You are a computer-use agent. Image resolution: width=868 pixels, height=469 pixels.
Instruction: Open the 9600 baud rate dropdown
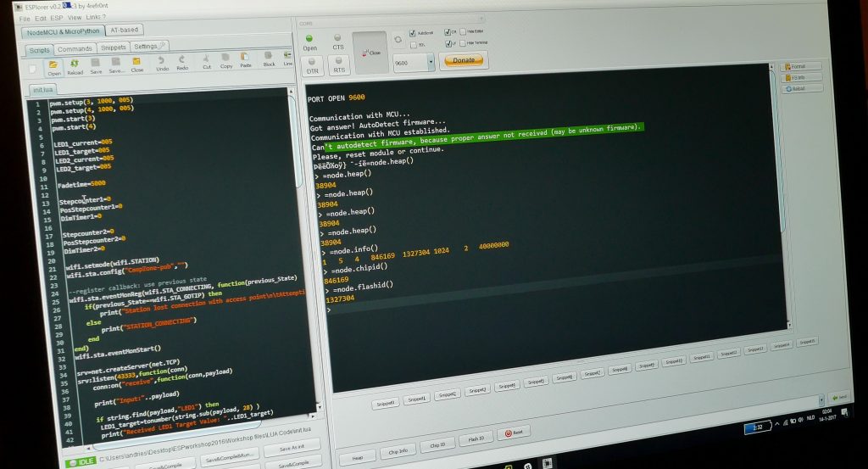431,63
